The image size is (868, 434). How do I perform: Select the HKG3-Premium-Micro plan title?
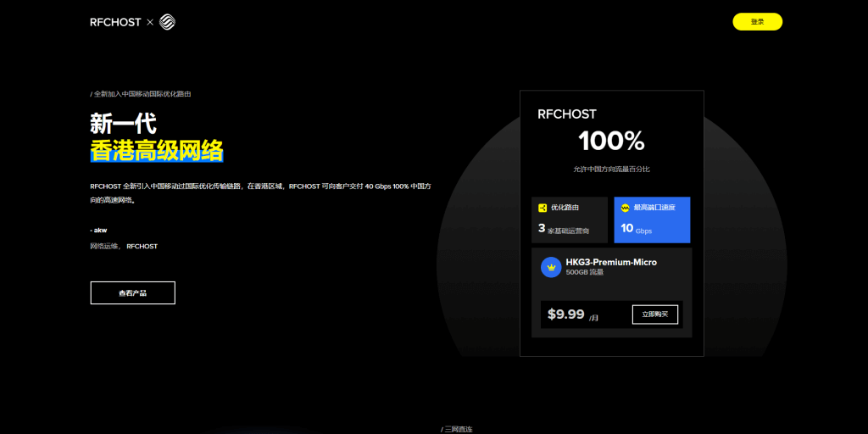(x=610, y=262)
